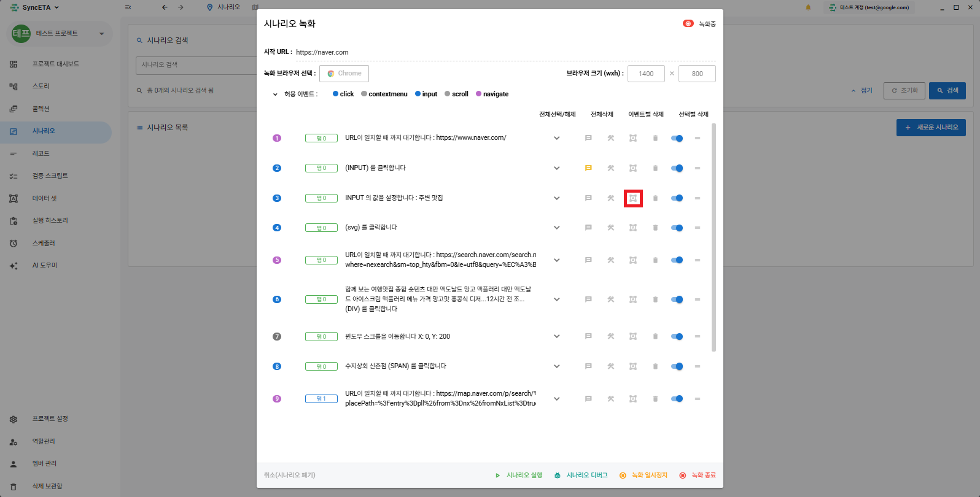This screenshot has height=497, width=980.
Task: Open the dataset icon for the map.naver.com step
Action: (x=633, y=399)
